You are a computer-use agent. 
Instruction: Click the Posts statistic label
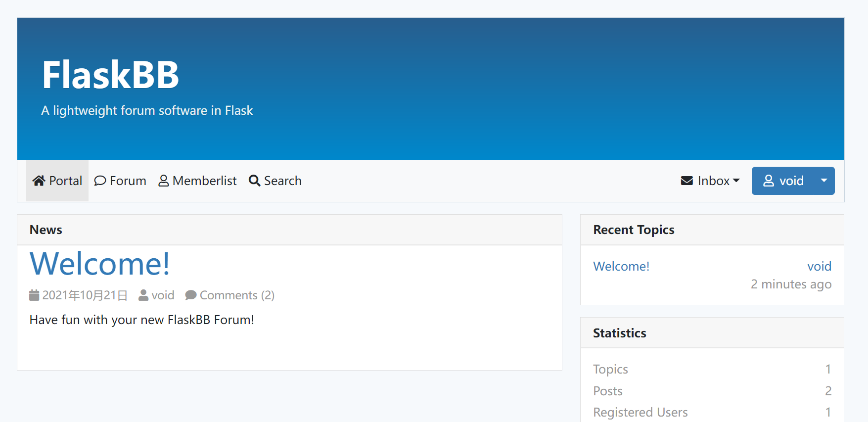(608, 391)
